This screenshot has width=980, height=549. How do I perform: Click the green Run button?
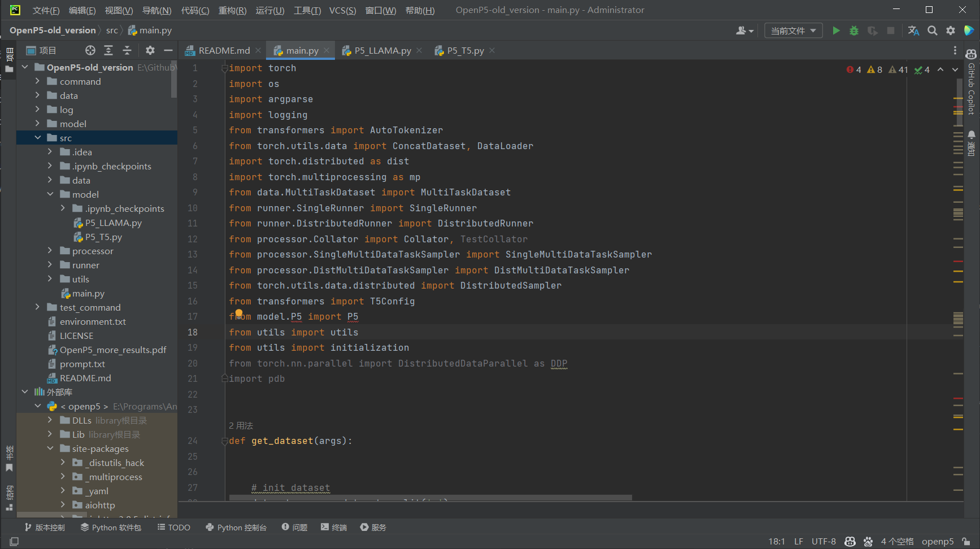pyautogui.click(x=836, y=30)
